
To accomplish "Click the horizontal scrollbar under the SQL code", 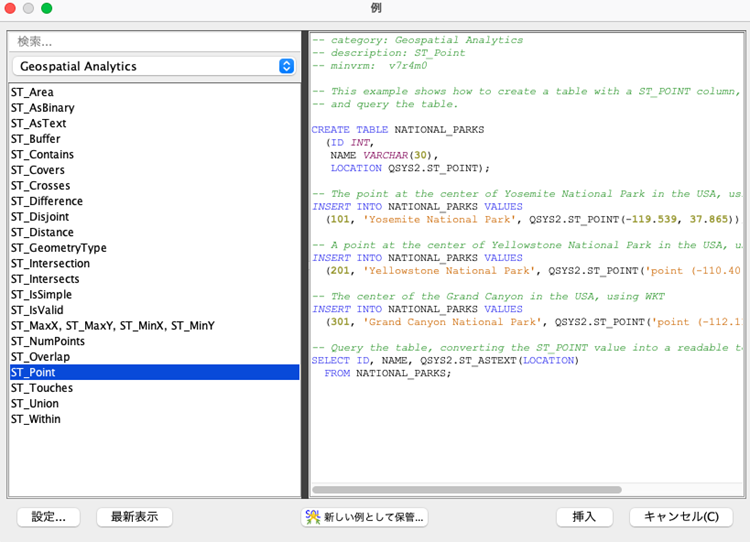I will point(466,490).
